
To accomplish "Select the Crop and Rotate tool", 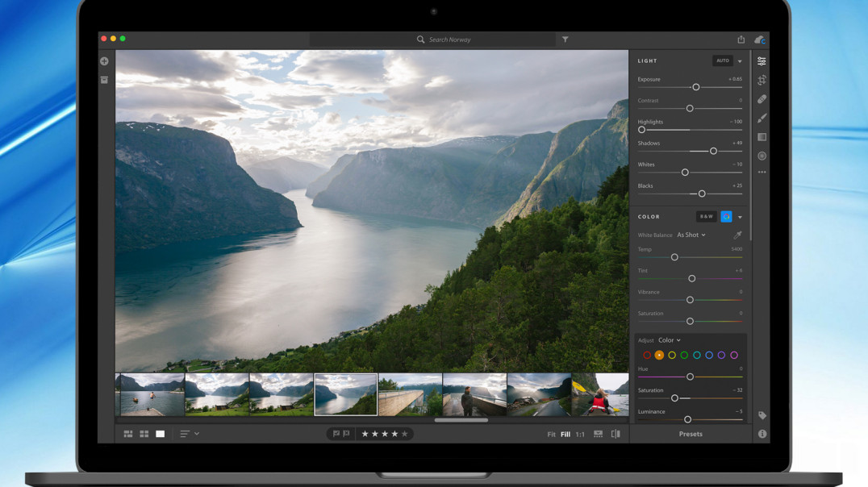I will click(762, 80).
